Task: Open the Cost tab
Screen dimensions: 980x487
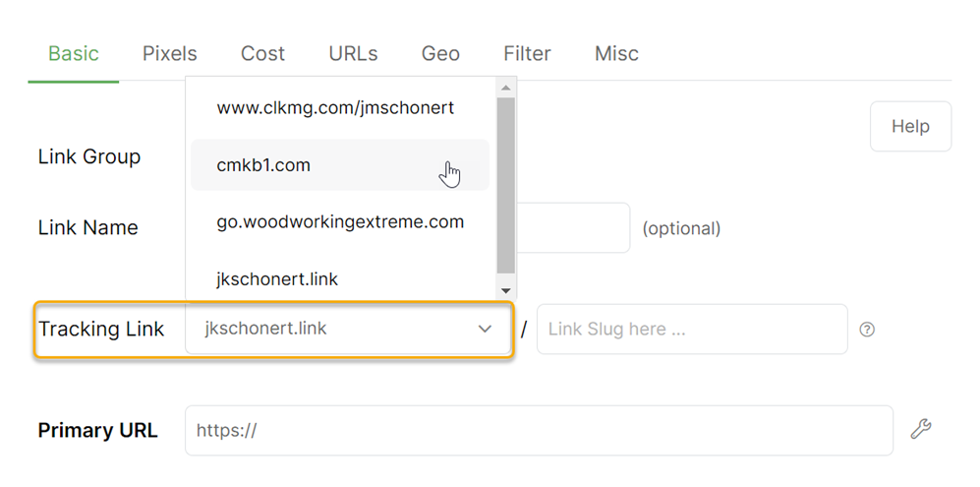Action: (x=262, y=54)
